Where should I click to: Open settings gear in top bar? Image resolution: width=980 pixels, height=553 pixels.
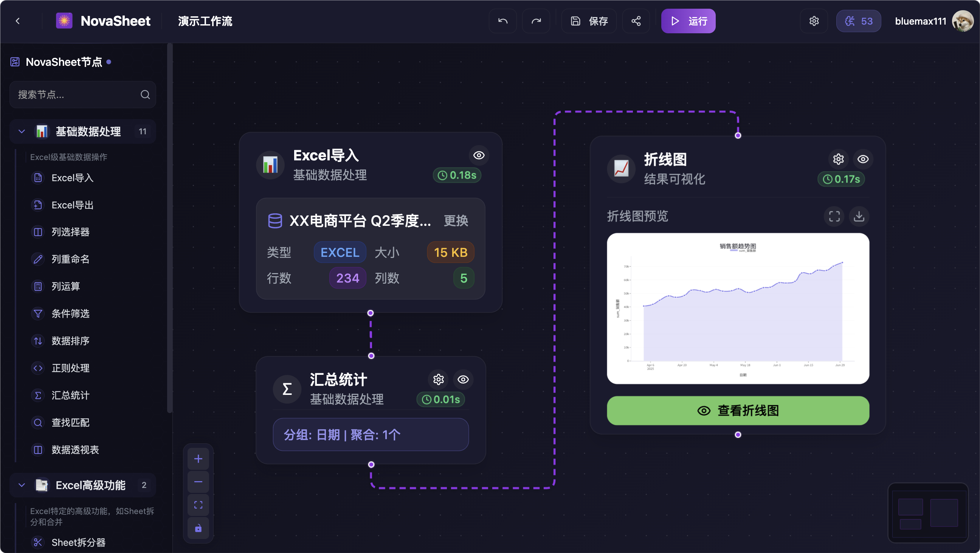coord(814,21)
